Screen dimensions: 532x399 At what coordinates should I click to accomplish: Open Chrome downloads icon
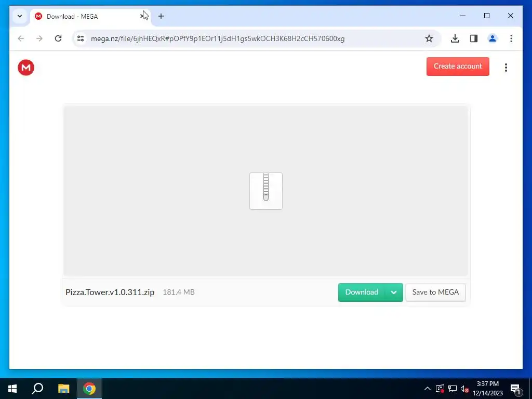pyautogui.click(x=455, y=38)
